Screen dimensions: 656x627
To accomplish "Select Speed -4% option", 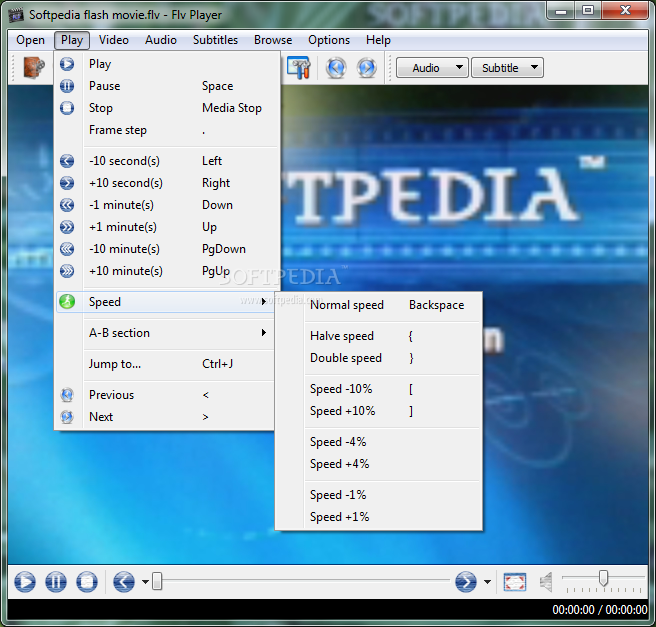I will click(379, 442).
